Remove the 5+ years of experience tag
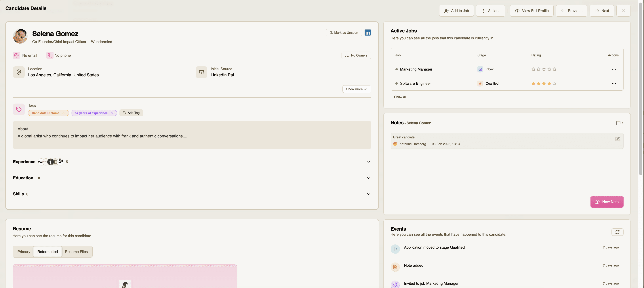This screenshot has height=288, width=644. pos(112,113)
